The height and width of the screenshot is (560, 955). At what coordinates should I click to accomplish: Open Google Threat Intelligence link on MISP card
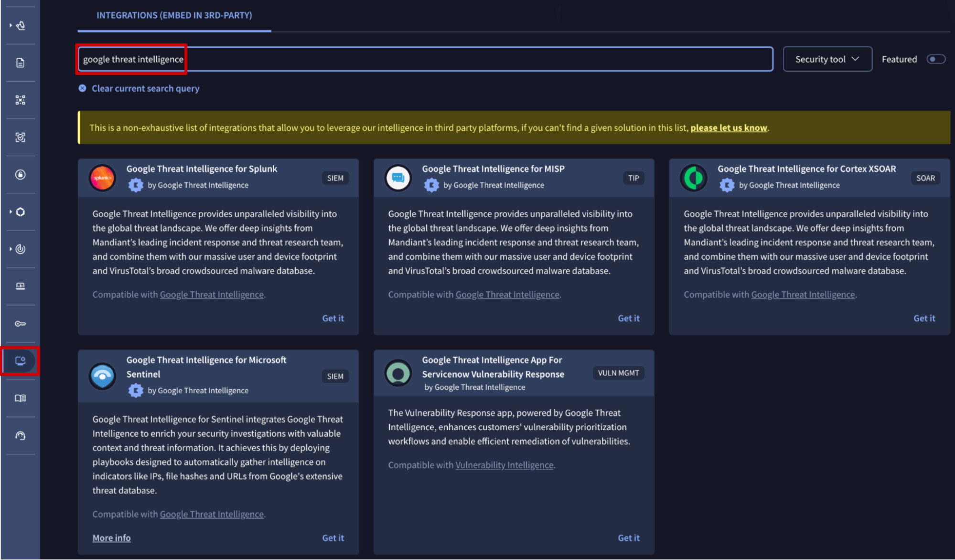[x=507, y=295]
